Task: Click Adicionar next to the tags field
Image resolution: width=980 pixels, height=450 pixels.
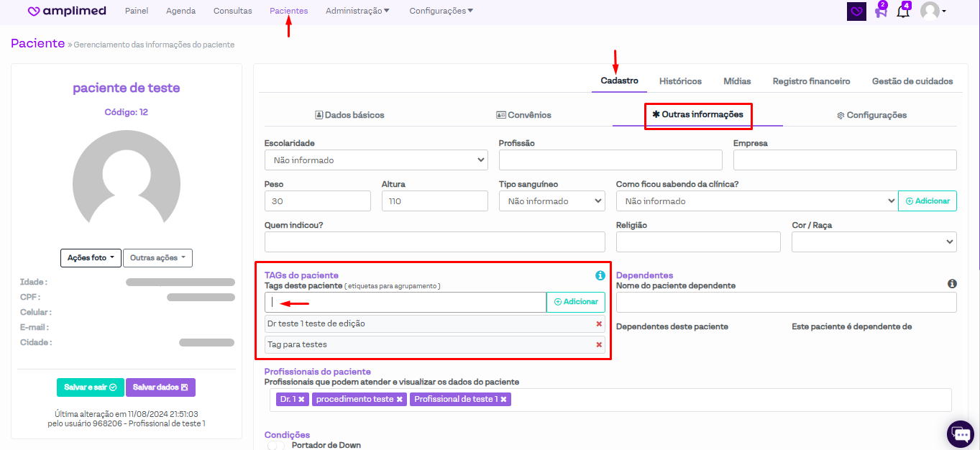Action: tap(576, 302)
